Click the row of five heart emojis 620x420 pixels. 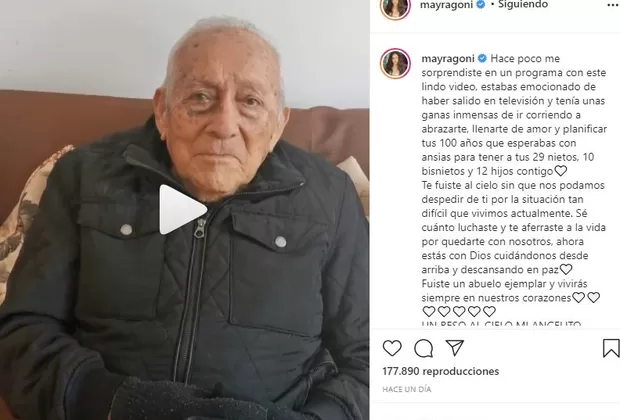tap(459, 312)
